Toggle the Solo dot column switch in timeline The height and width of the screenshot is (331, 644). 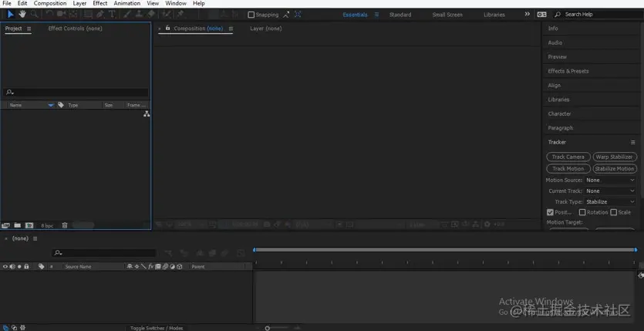[x=19, y=266]
